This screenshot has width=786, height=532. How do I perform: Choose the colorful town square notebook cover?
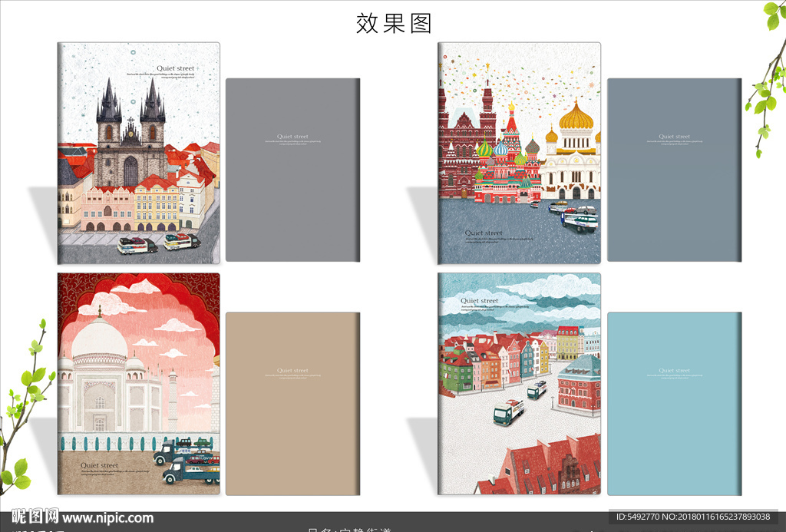pos(519,384)
